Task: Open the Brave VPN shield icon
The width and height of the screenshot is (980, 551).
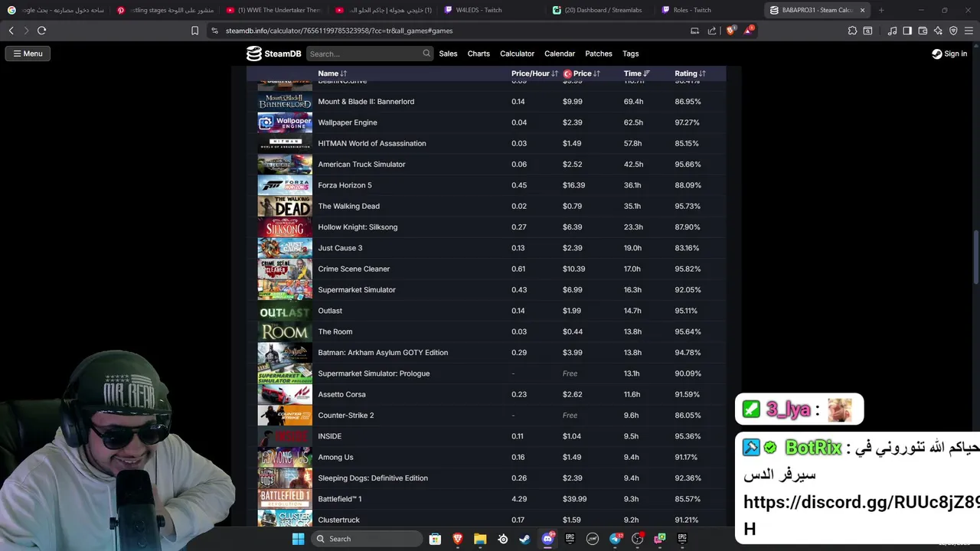Action: (x=953, y=31)
